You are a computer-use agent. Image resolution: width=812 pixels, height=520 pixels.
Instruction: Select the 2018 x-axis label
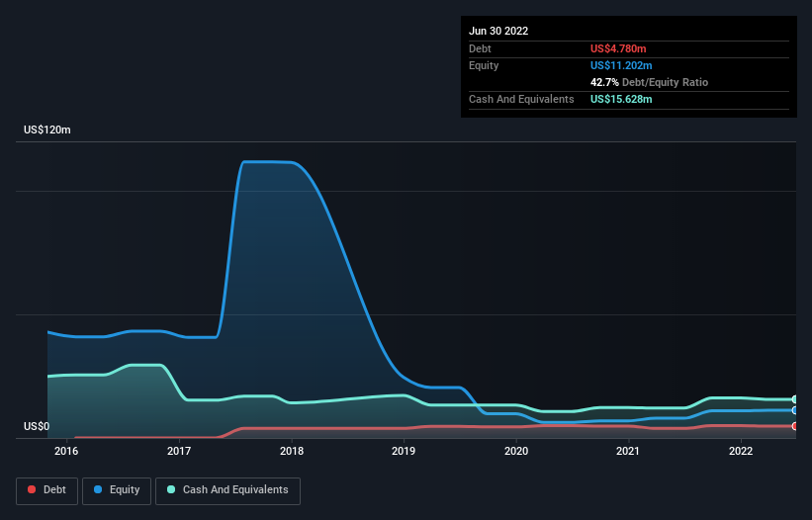click(x=292, y=451)
